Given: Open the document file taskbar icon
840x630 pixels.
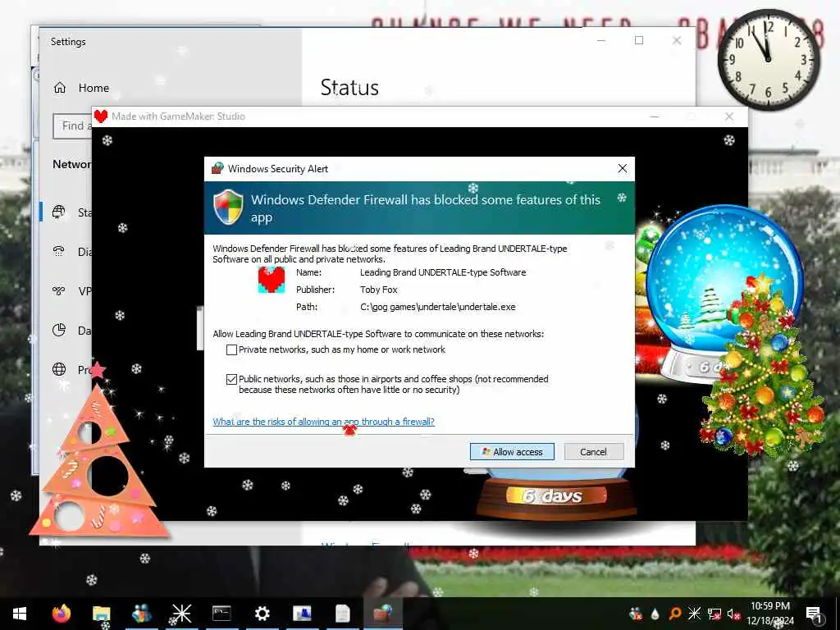Looking at the screenshot, I should tap(342, 614).
